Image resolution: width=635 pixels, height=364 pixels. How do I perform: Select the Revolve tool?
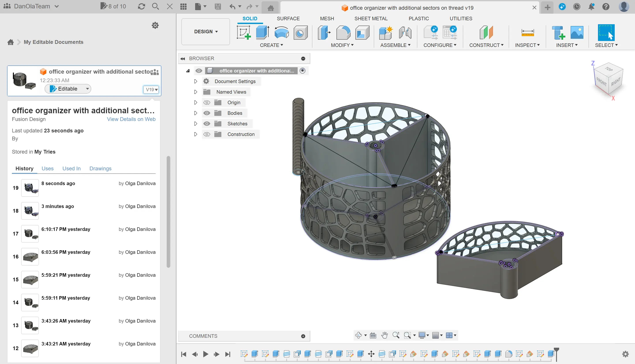(x=281, y=33)
